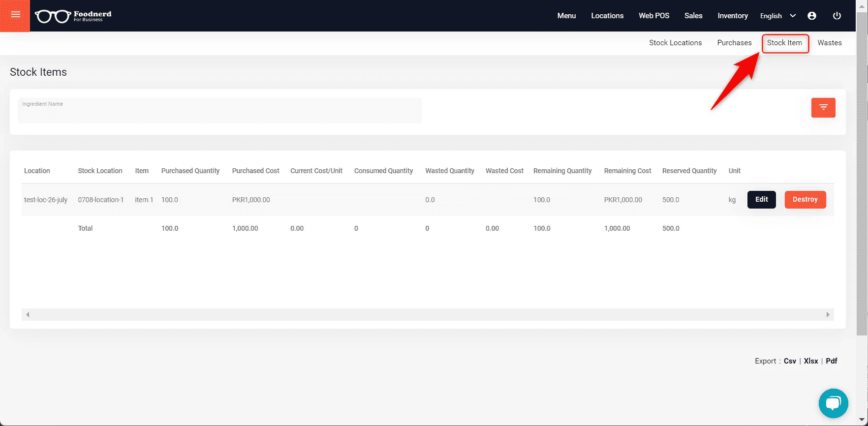Click the Remaining Cost column header

pyautogui.click(x=627, y=171)
